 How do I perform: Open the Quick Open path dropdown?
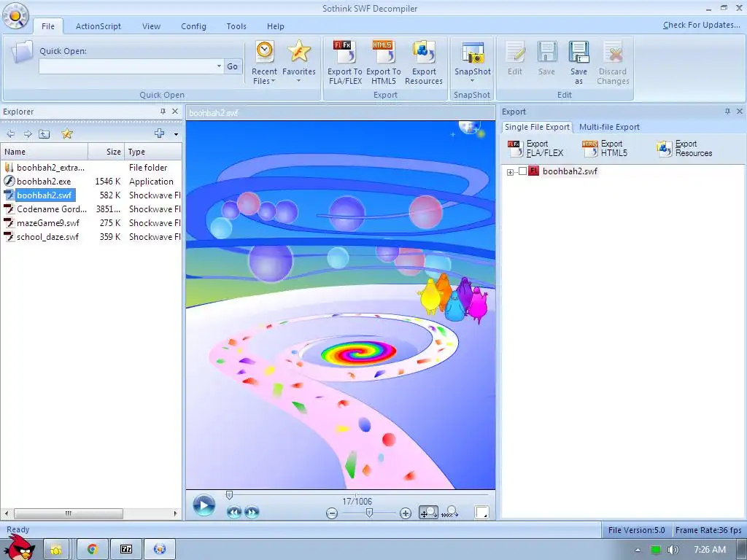coord(219,66)
